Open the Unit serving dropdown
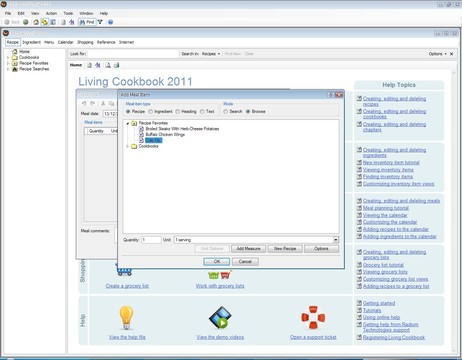Viewport: 462px width, 360px height. pos(336,240)
